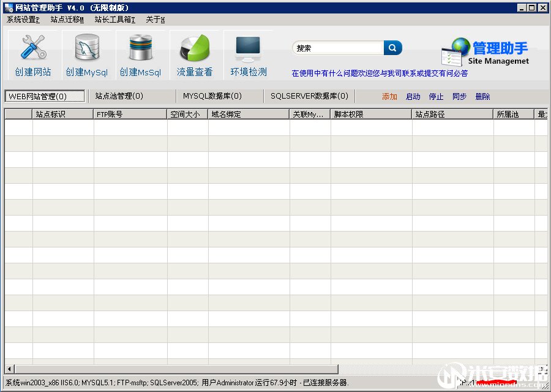This screenshot has height=392, width=551.
Task: Sort by 站点路径 column header
Action: [452, 115]
